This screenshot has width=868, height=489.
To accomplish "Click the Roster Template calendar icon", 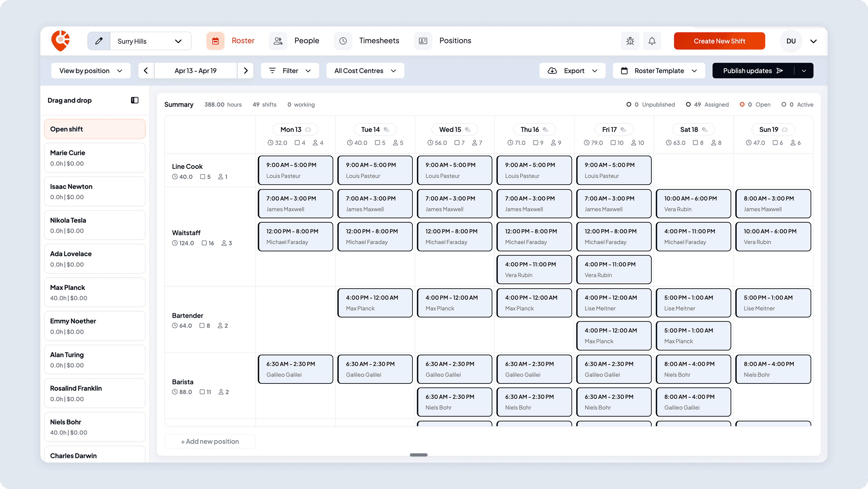I will [625, 71].
